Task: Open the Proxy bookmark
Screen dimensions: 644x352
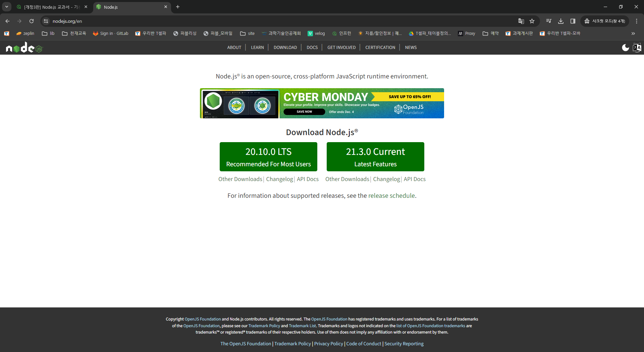Action: [x=467, y=34]
